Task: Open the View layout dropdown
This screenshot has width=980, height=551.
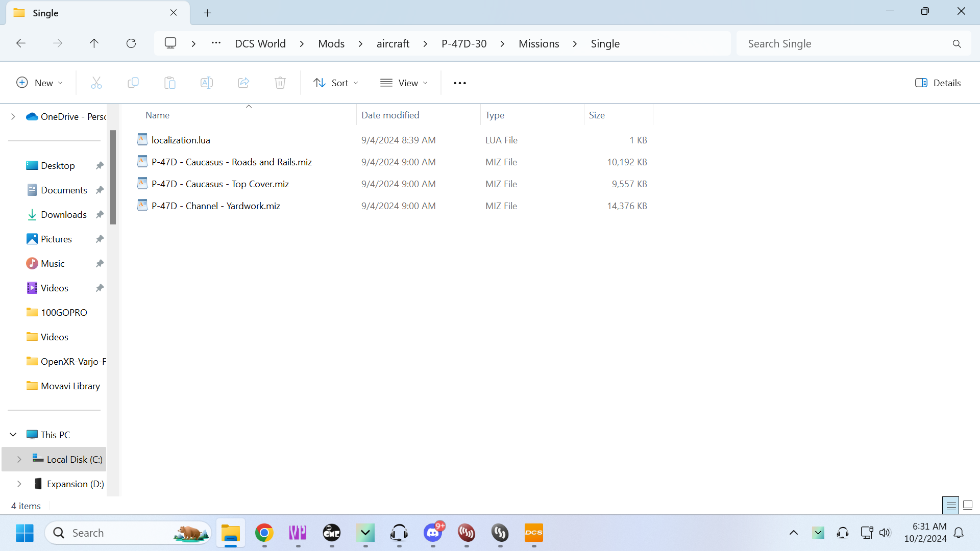Action: (404, 83)
